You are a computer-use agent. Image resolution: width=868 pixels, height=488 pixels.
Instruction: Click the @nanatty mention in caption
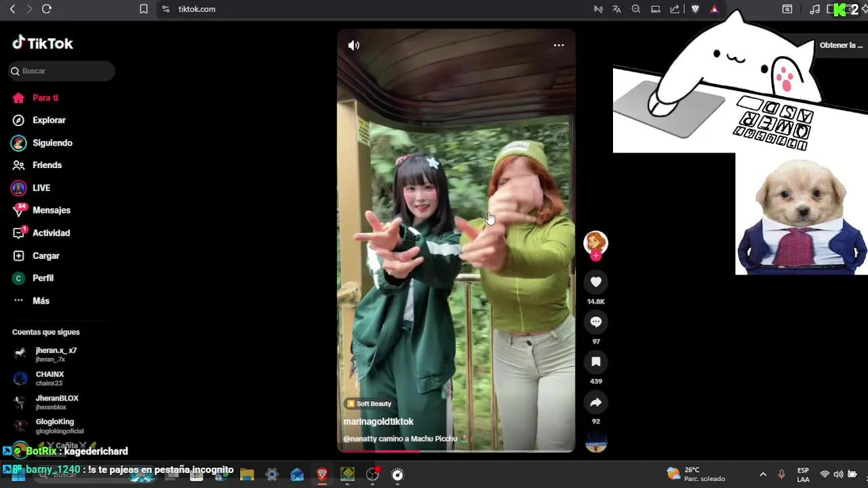(x=359, y=439)
